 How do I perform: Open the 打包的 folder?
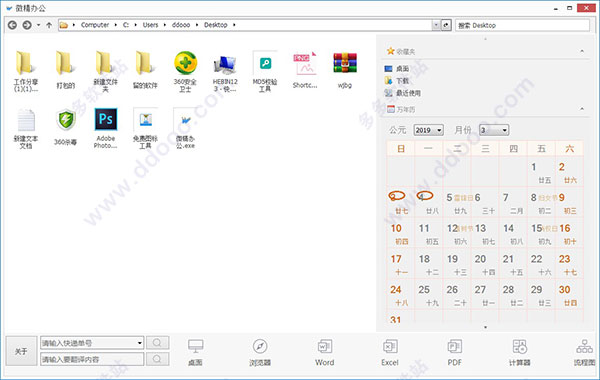click(x=65, y=70)
